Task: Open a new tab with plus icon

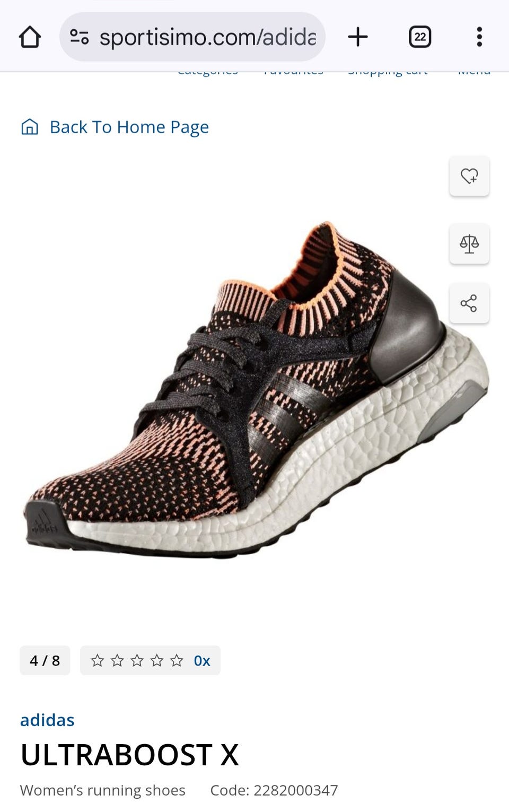Action: tap(358, 37)
